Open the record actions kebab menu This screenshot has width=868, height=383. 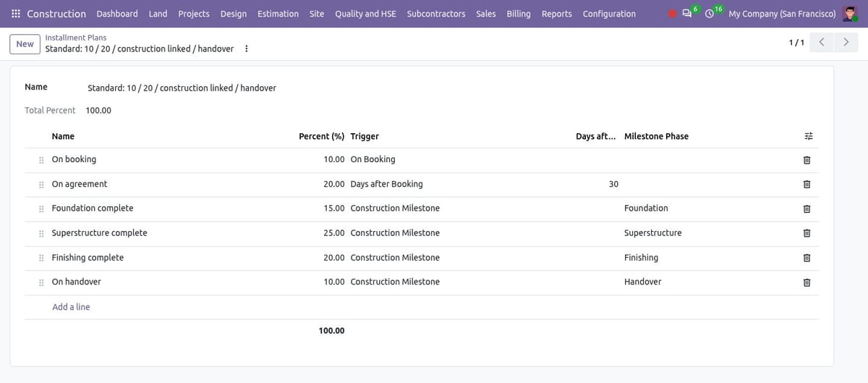pos(247,49)
